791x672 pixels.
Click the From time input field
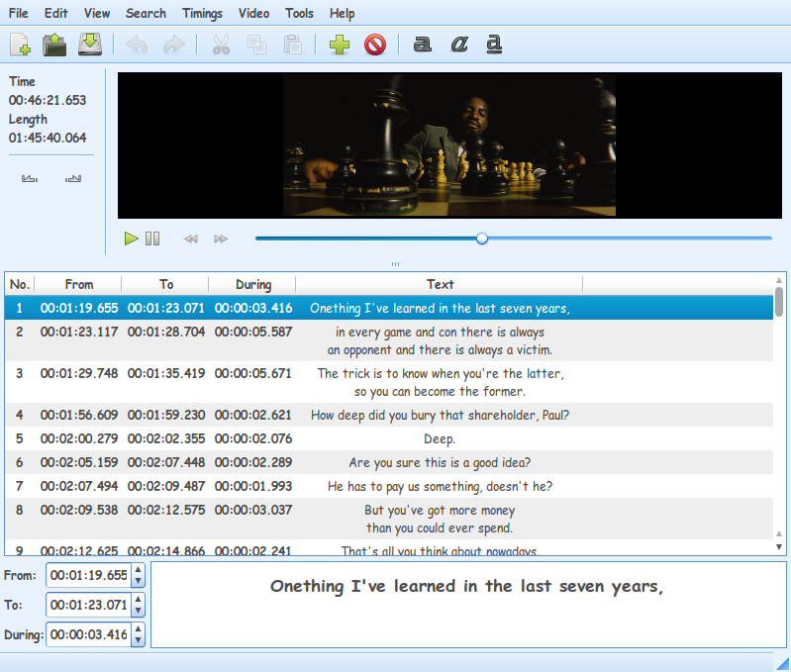(89, 575)
